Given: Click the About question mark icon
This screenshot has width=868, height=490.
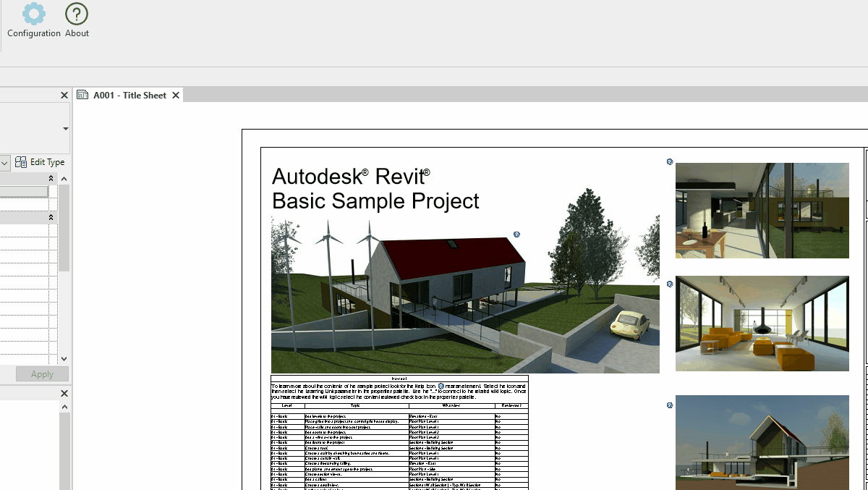Looking at the screenshot, I should pos(77,14).
